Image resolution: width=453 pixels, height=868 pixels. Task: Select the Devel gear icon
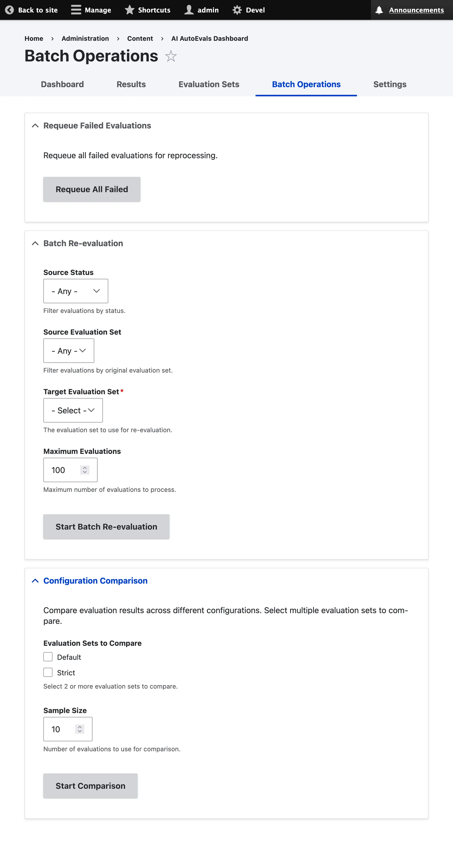[236, 10]
